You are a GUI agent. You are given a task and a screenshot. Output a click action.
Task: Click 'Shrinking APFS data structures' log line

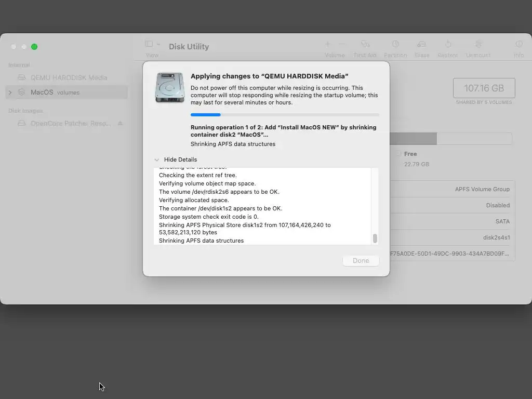point(201,241)
